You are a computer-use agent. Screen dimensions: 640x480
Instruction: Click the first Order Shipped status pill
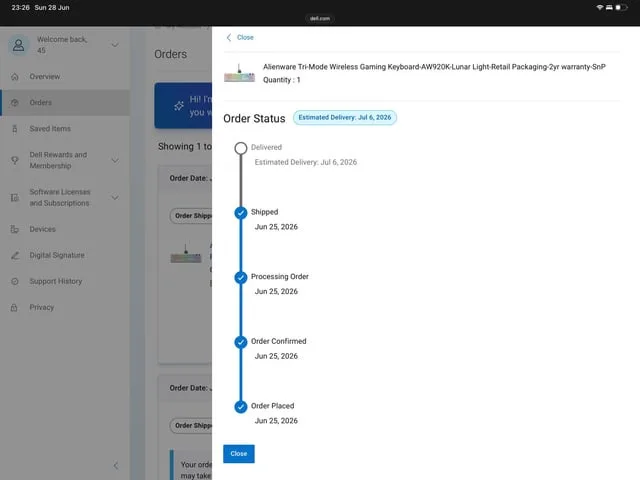tap(191, 216)
